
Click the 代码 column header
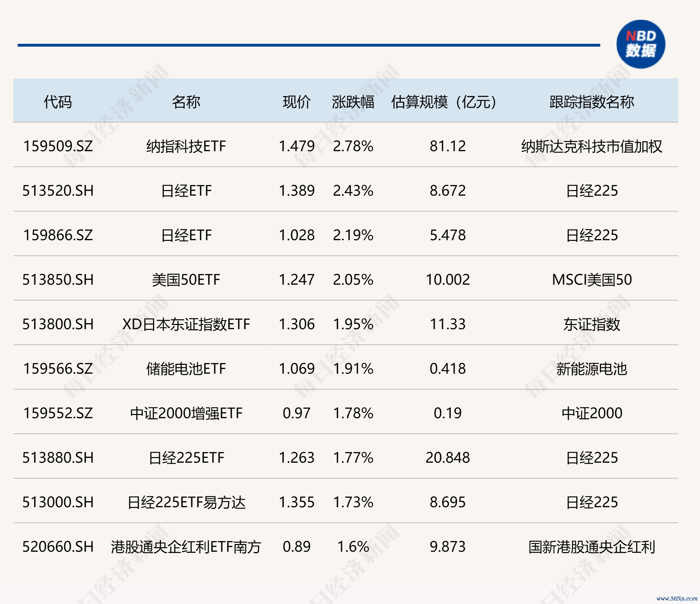pyautogui.click(x=58, y=102)
